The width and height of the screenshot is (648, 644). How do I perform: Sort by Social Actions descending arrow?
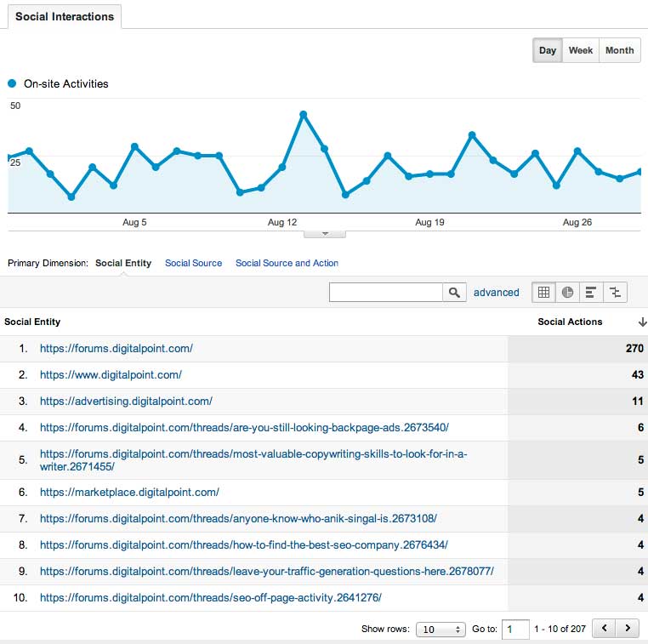pyautogui.click(x=642, y=322)
